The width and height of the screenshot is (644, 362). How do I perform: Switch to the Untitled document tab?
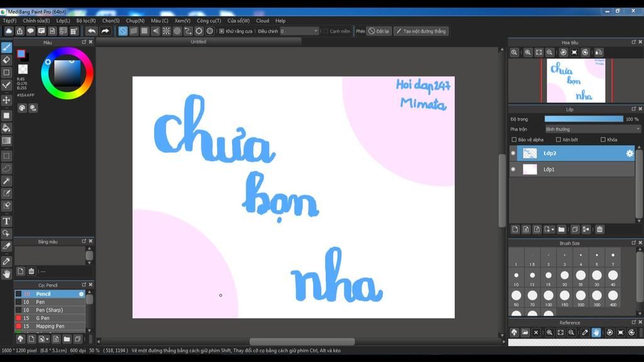pos(198,42)
